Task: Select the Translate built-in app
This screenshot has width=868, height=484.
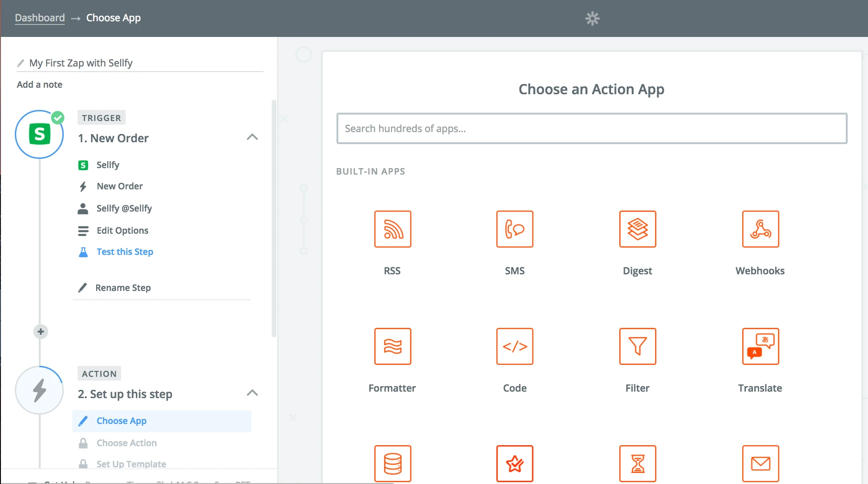Action: pyautogui.click(x=760, y=346)
